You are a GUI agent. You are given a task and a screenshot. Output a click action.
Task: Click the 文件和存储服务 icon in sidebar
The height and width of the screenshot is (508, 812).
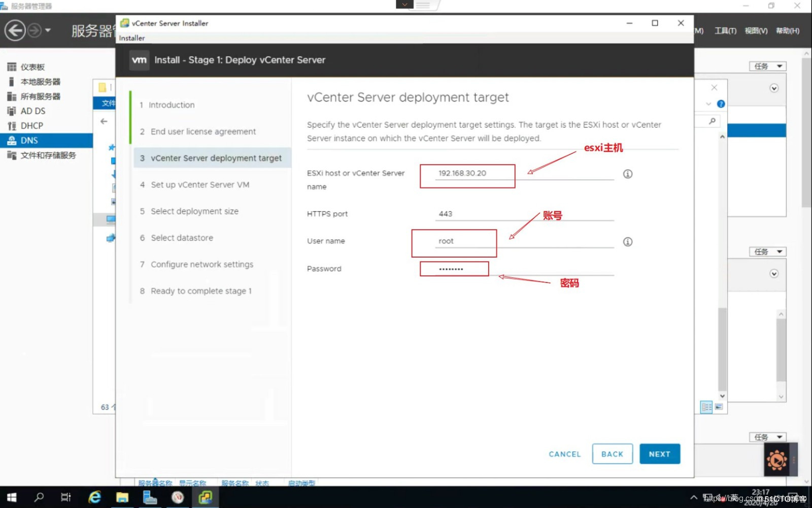12,155
